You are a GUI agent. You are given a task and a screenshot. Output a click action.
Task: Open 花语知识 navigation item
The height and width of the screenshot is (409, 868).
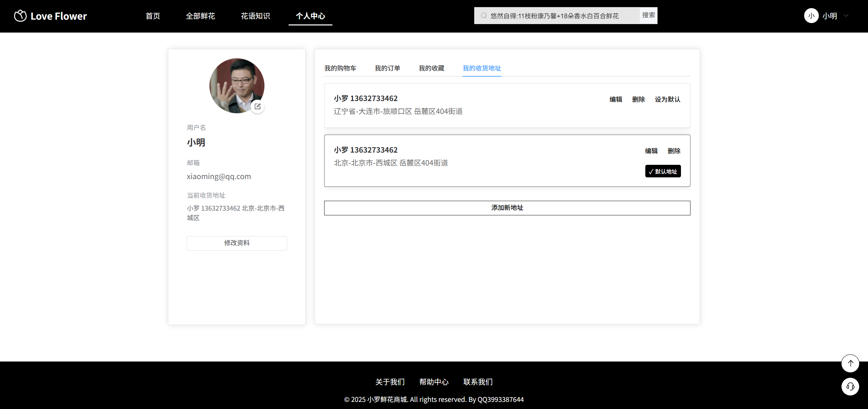(x=255, y=16)
